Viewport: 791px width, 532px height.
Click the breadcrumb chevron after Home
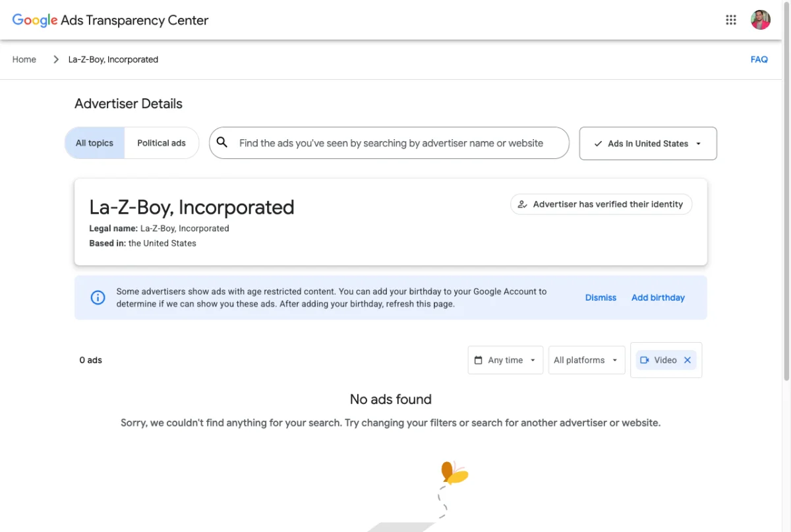(56, 59)
